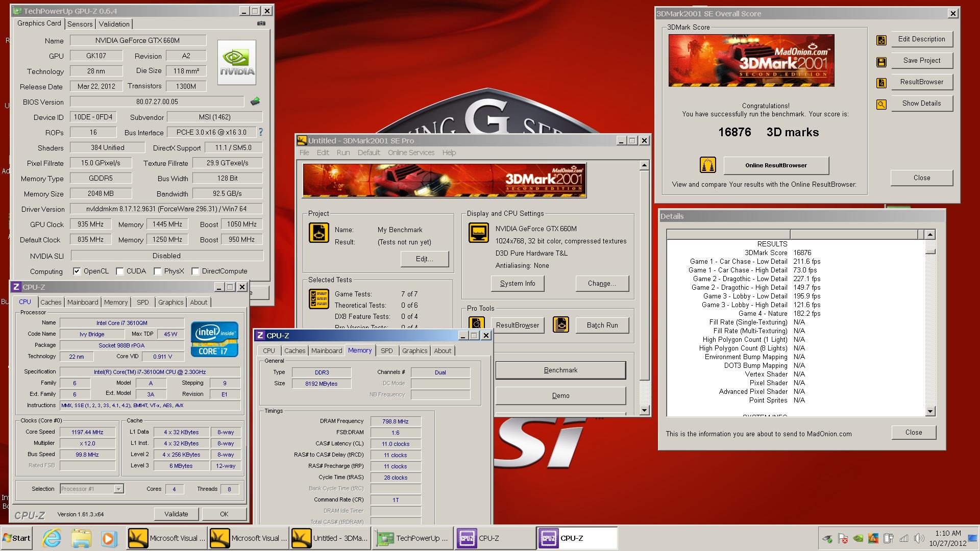Click the taskbar clock
Screen dimensions: 980x551
tap(948, 538)
